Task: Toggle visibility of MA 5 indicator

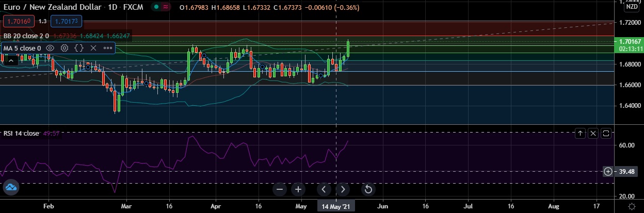Action: 50,48
